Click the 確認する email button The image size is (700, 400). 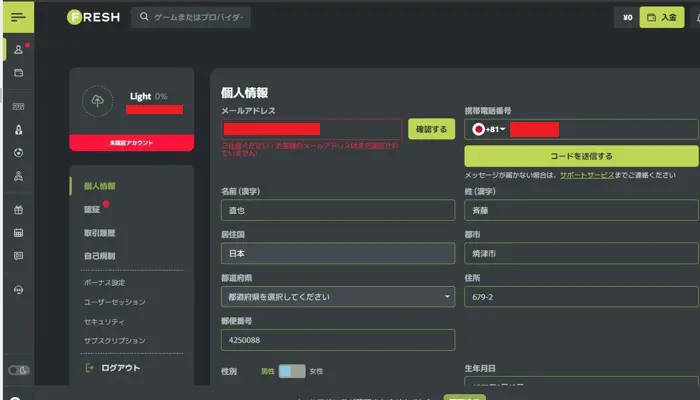point(431,129)
